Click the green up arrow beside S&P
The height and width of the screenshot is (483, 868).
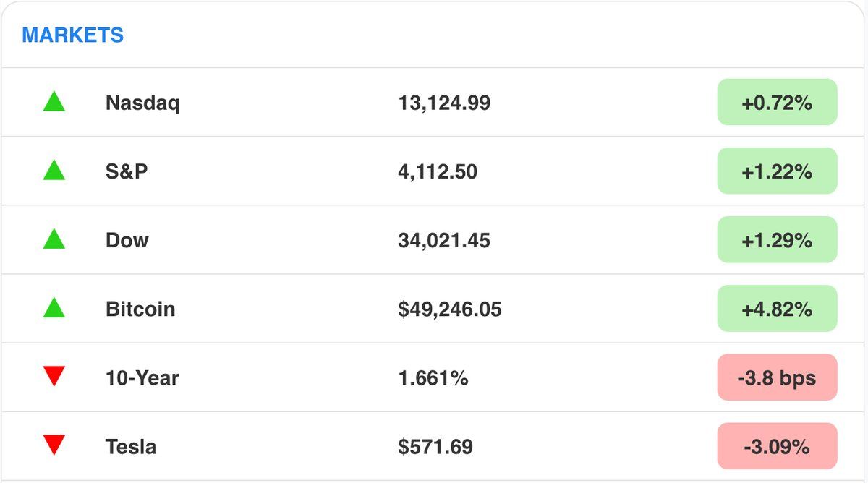(x=54, y=171)
